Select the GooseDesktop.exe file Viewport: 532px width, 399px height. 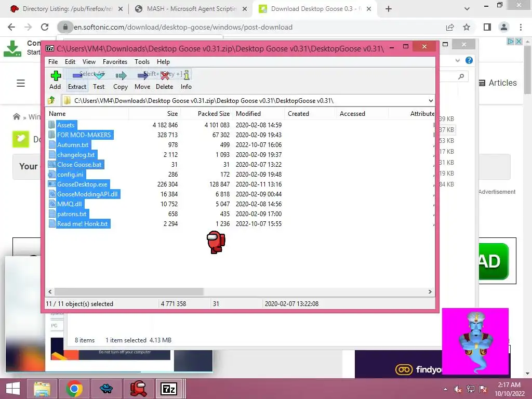[x=82, y=184]
